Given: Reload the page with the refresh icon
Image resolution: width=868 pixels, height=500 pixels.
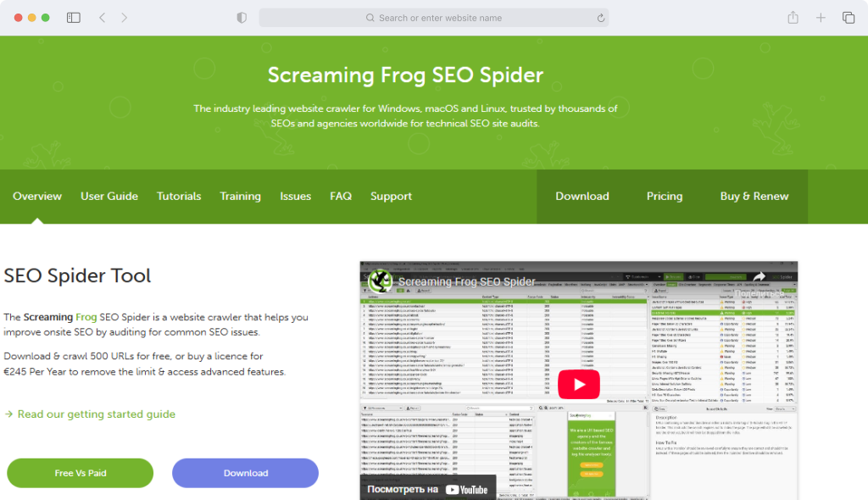Looking at the screenshot, I should click(601, 18).
